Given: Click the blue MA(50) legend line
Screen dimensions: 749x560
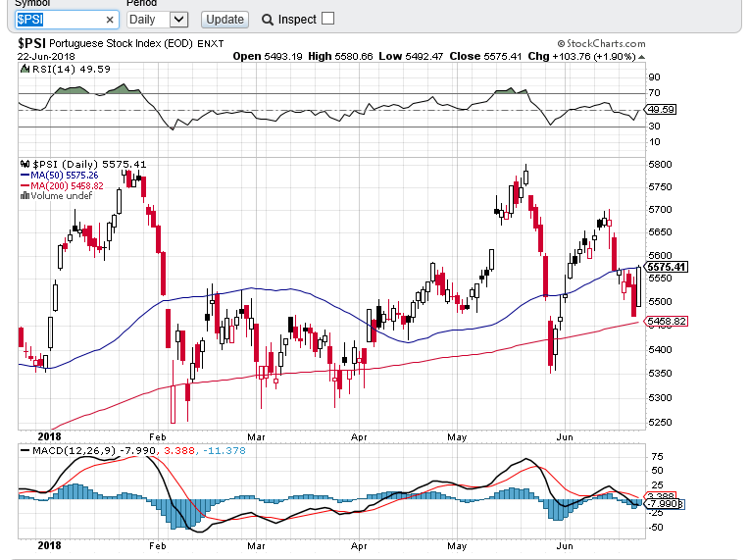Looking at the screenshot, I should click(25, 176).
